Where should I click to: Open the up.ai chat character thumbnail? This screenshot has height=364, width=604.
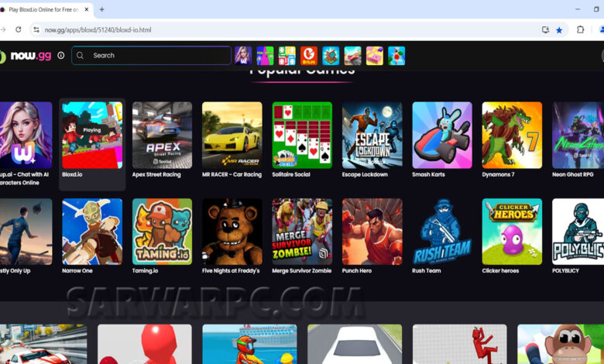click(x=26, y=136)
